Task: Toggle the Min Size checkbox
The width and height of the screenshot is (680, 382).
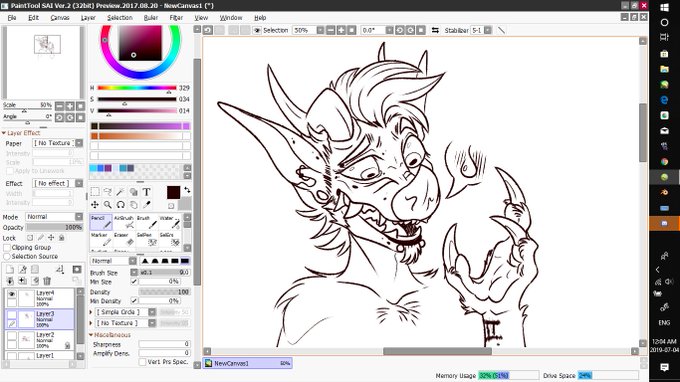Action: 134,281
